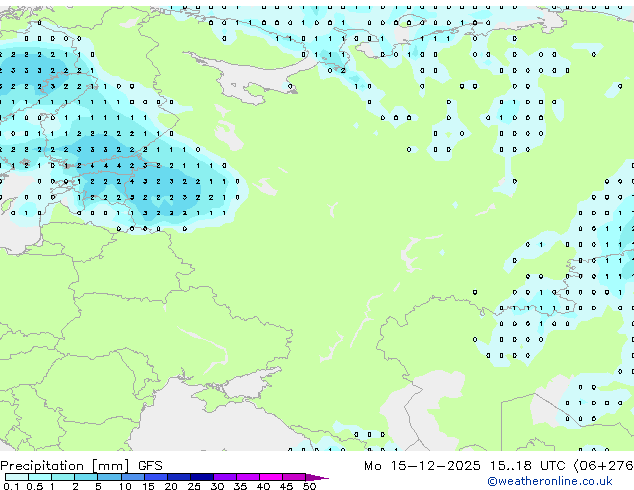Click the legend label '0.5'
The height and width of the screenshot is (490, 634).
click(x=34, y=486)
